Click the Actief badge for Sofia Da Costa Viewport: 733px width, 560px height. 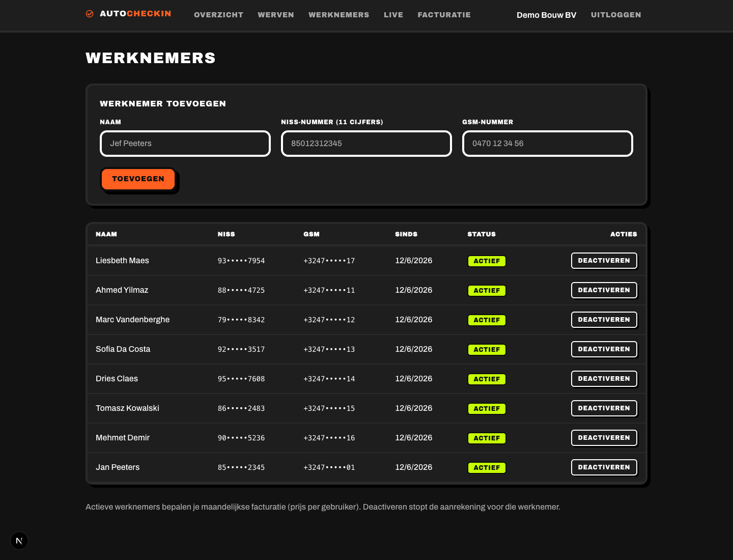pyautogui.click(x=487, y=350)
